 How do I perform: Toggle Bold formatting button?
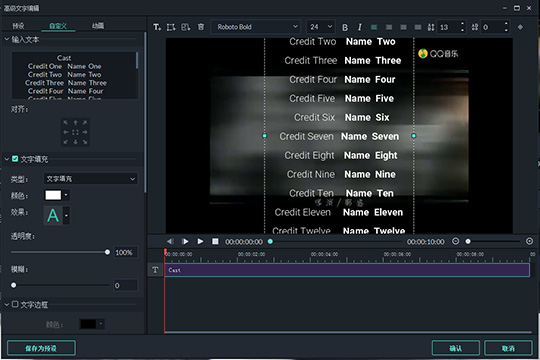pyautogui.click(x=345, y=27)
